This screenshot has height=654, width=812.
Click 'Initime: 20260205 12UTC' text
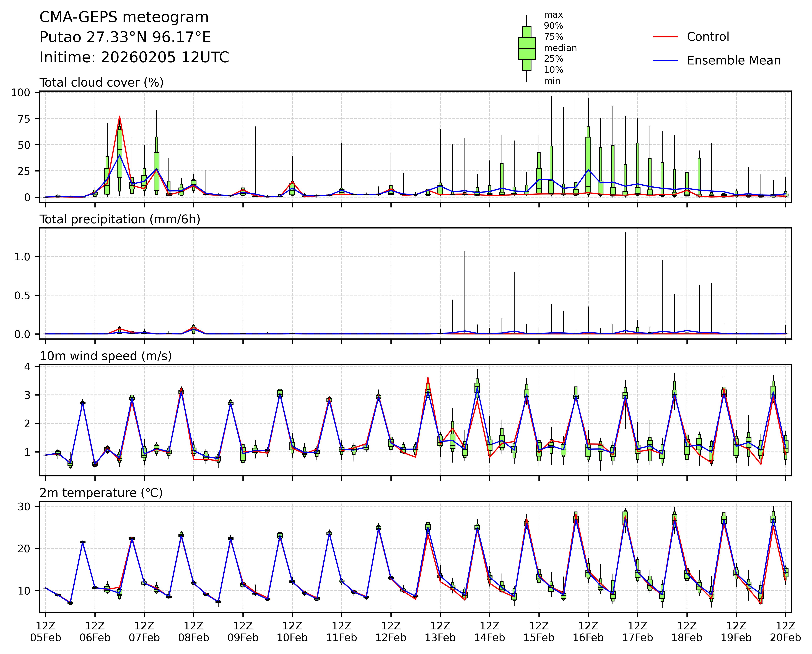[134, 58]
